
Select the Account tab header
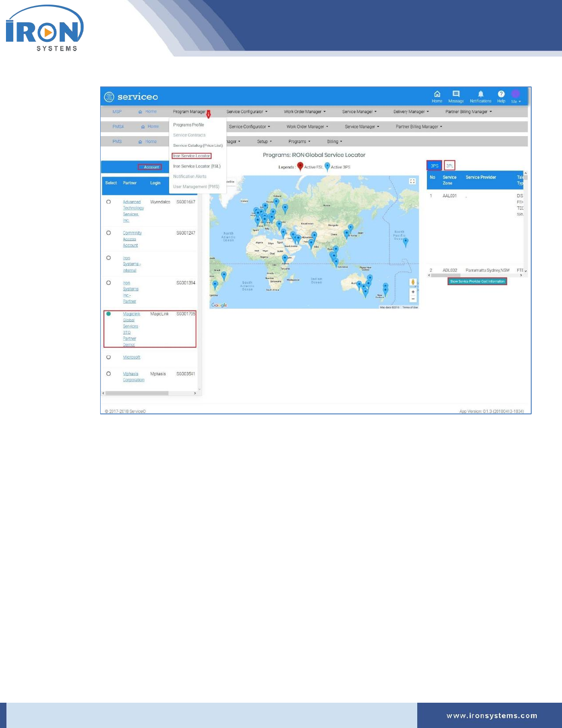click(x=151, y=167)
